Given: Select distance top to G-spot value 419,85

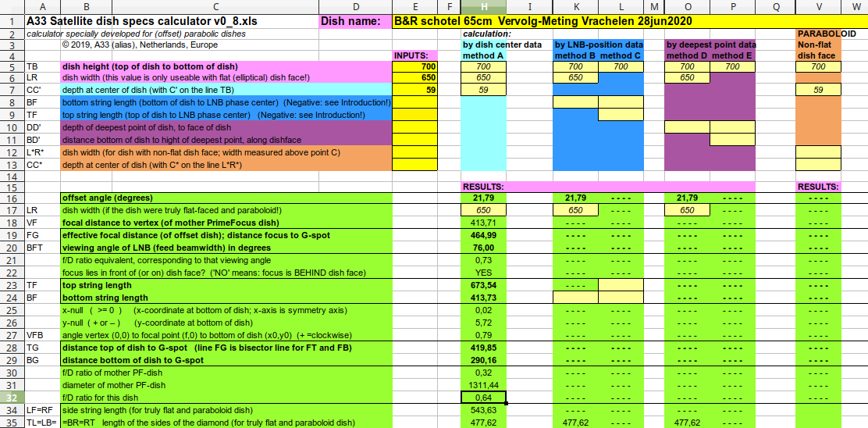Looking at the screenshot, I should 484,348.
